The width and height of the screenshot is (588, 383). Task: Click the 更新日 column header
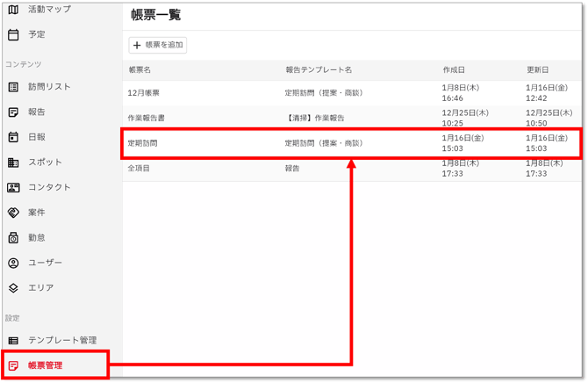pos(537,69)
